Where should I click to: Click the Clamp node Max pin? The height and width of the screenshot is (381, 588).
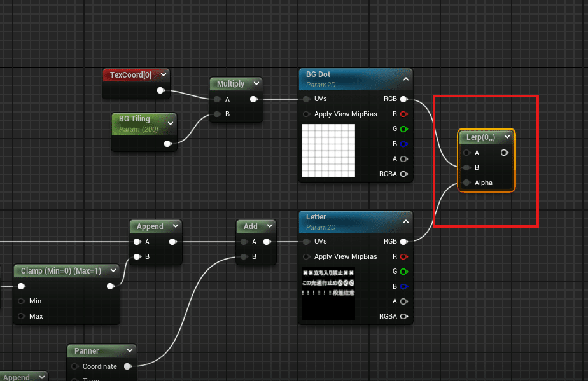tap(22, 316)
